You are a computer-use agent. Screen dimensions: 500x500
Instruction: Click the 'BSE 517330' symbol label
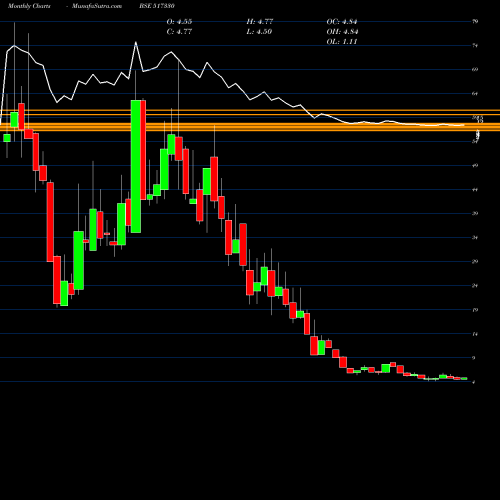pos(157,6)
